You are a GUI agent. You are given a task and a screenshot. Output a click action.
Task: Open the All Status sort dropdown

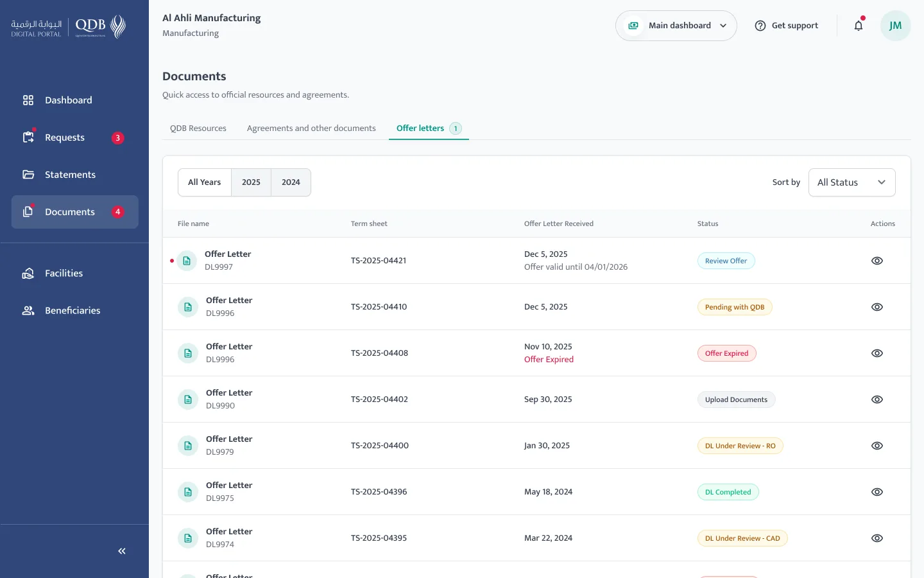(x=852, y=182)
